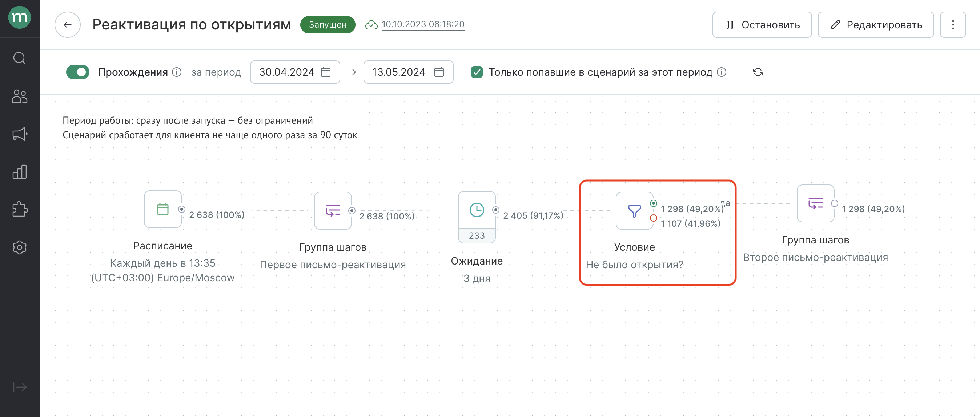980x417 pixels.
Task: Open the calendar icon in start date field
Action: pyautogui.click(x=326, y=72)
